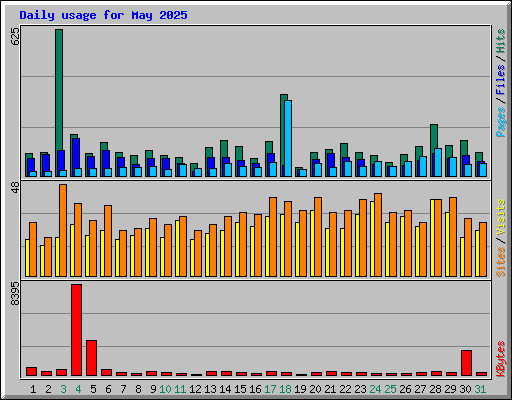Viewport: 512px width, 400px height.
Task: Click day label 8 on the x-axis
Action: [138, 389]
